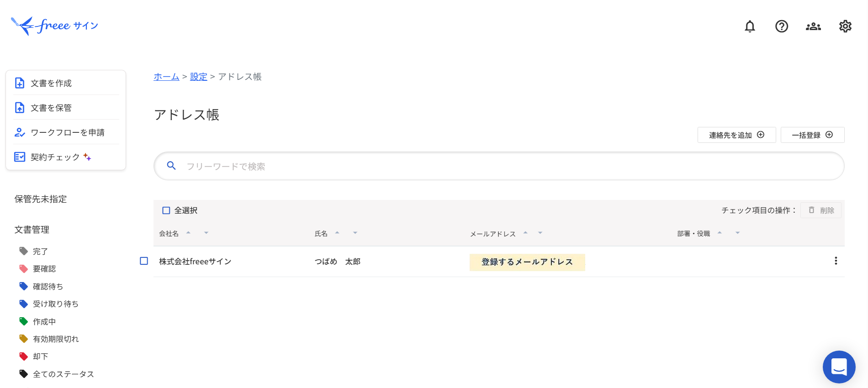Click the plus icon on 一括登録

829,135
